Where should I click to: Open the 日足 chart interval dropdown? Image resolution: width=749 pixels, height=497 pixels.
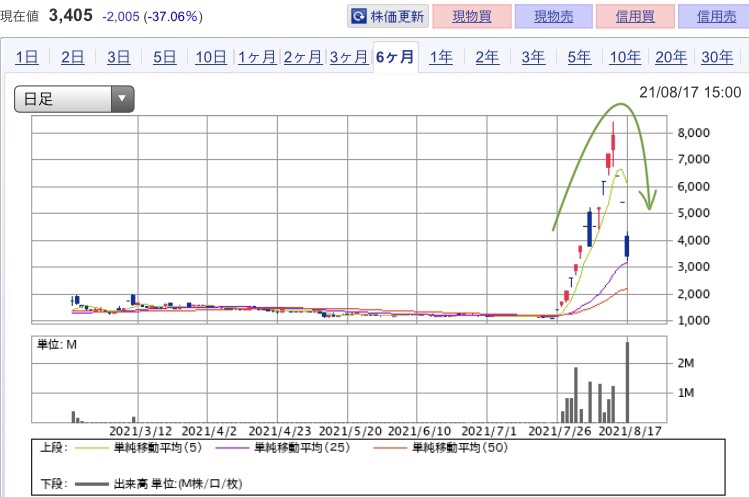tap(74, 99)
